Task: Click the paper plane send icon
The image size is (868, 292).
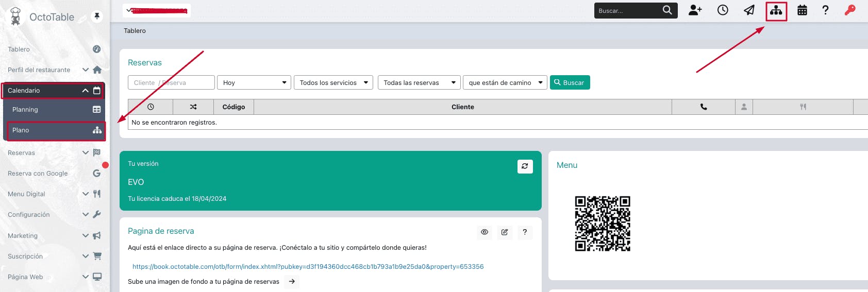Action: pyautogui.click(x=749, y=10)
